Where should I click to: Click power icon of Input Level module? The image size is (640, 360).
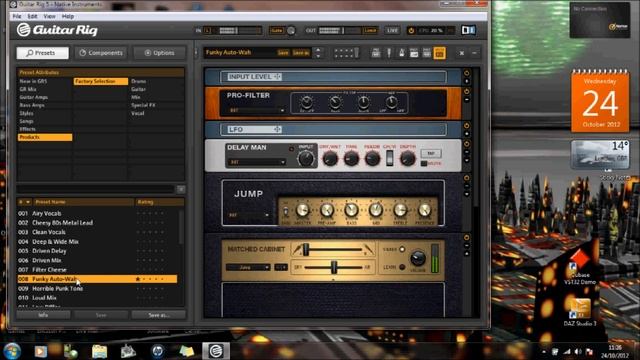[x=467, y=73]
